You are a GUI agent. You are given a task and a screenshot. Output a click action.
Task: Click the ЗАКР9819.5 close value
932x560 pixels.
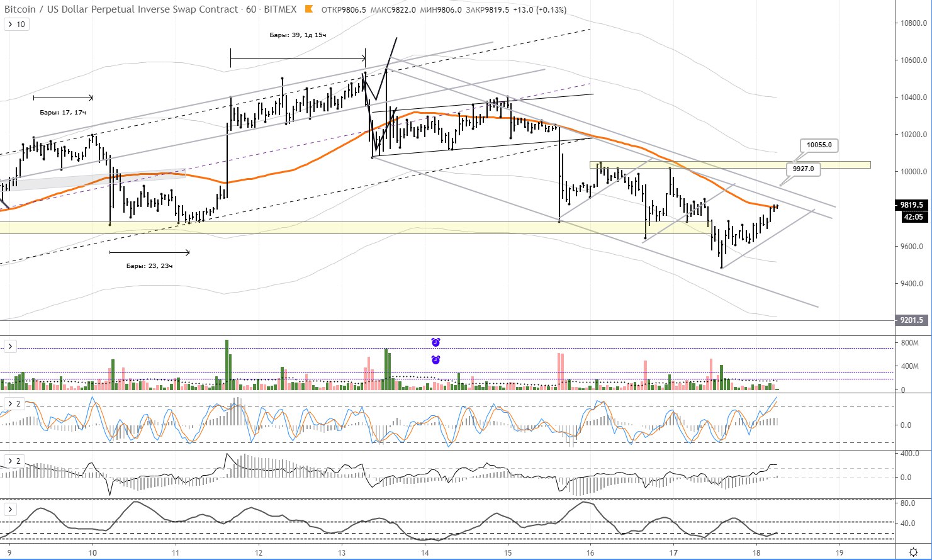tap(488, 10)
